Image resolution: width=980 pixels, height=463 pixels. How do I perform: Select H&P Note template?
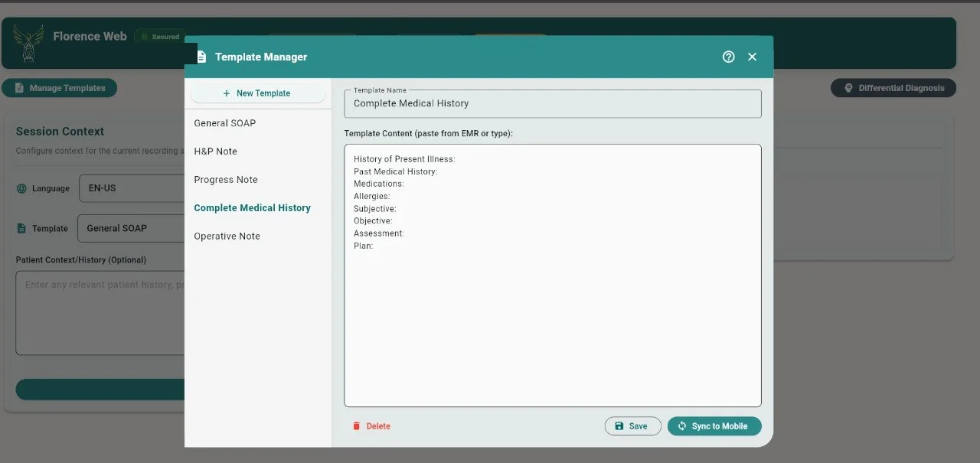(258, 152)
